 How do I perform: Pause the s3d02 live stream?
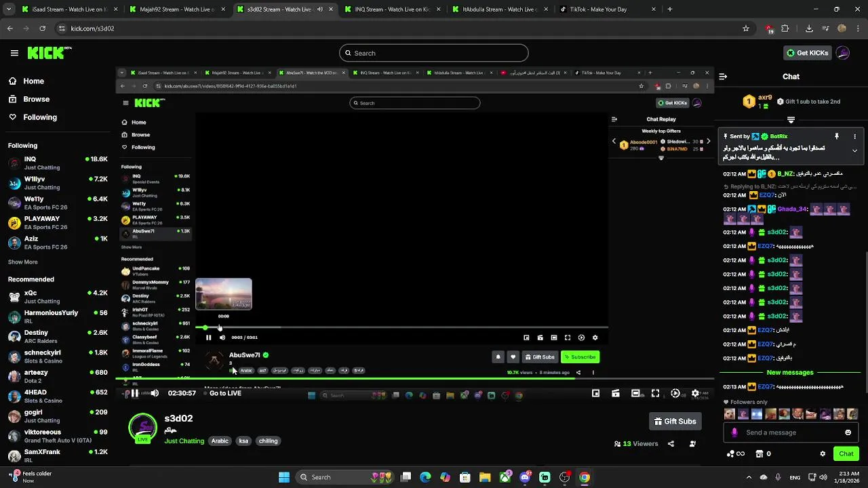135,393
